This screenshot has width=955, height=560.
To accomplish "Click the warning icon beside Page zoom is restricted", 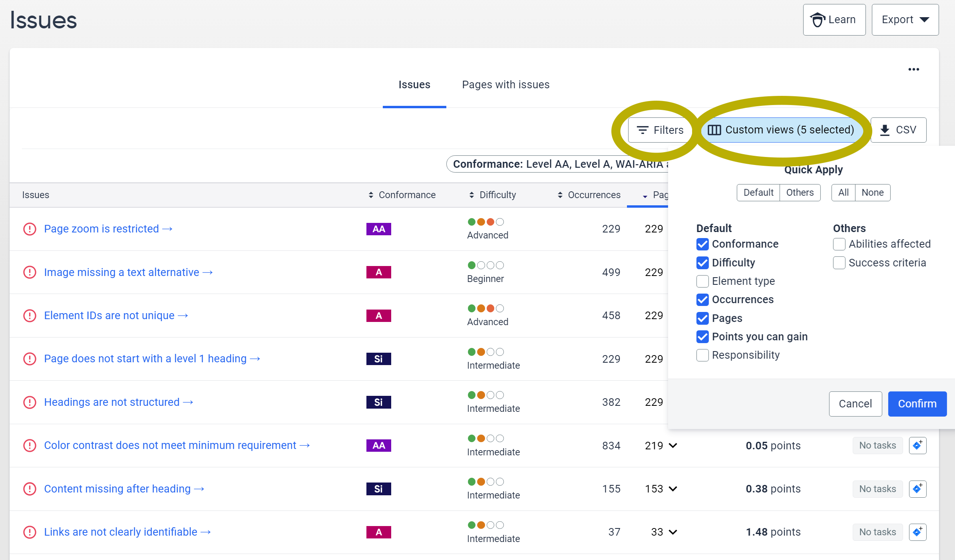I will [x=30, y=229].
